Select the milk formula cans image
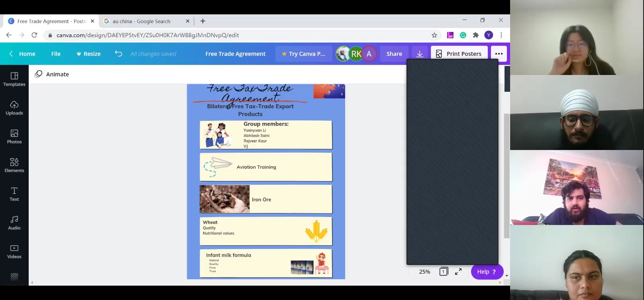This screenshot has height=300, width=644. coord(302,267)
